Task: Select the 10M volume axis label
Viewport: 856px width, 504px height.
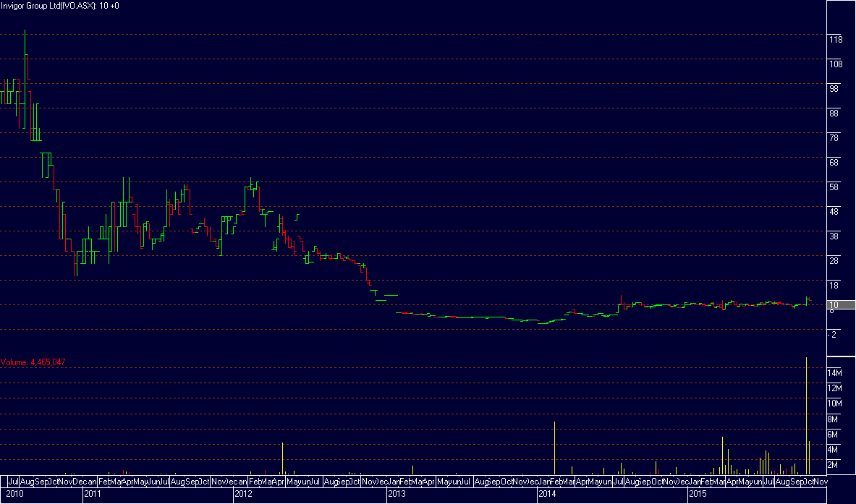Action: 835,403
